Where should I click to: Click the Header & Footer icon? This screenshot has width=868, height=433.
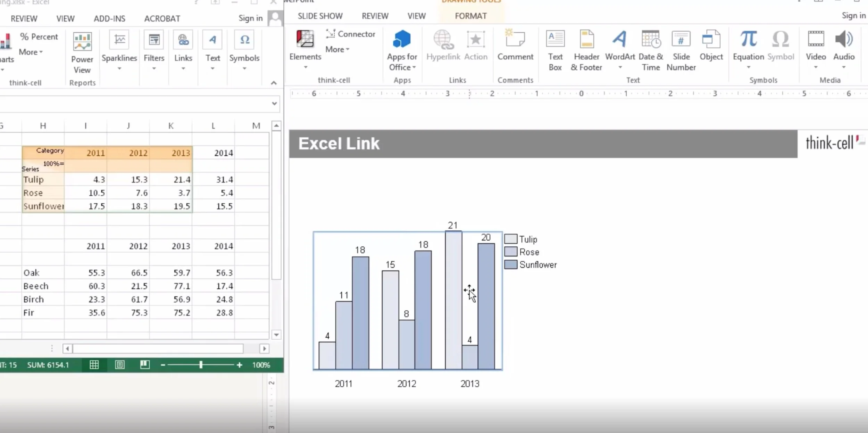pyautogui.click(x=586, y=39)
